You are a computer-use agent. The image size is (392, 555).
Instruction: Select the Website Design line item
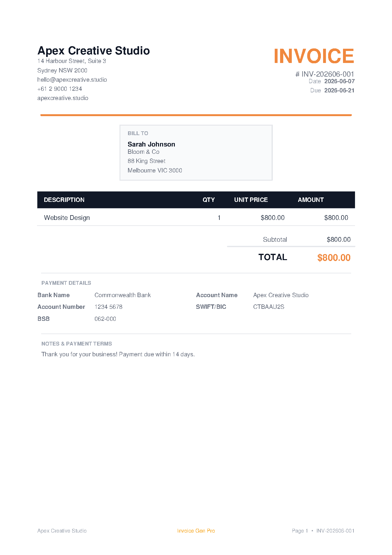click(x=67, y=218)
